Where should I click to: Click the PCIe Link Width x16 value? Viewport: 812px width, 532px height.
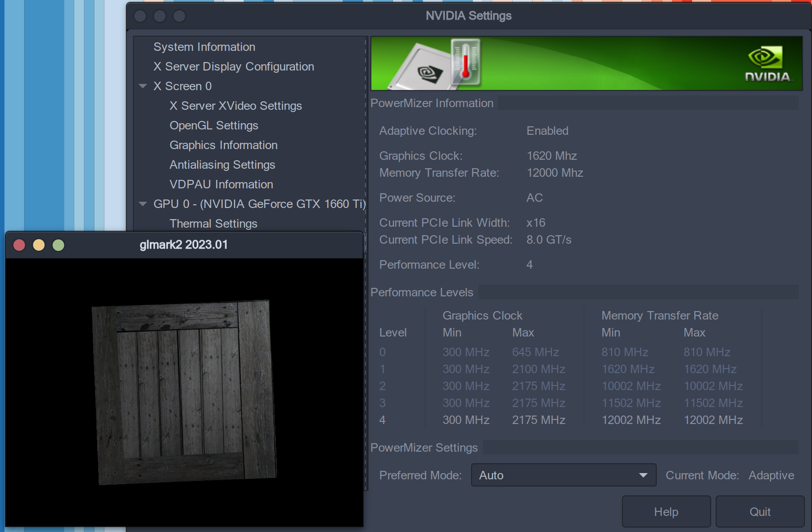pyautogui.click(x=536, y=223)
